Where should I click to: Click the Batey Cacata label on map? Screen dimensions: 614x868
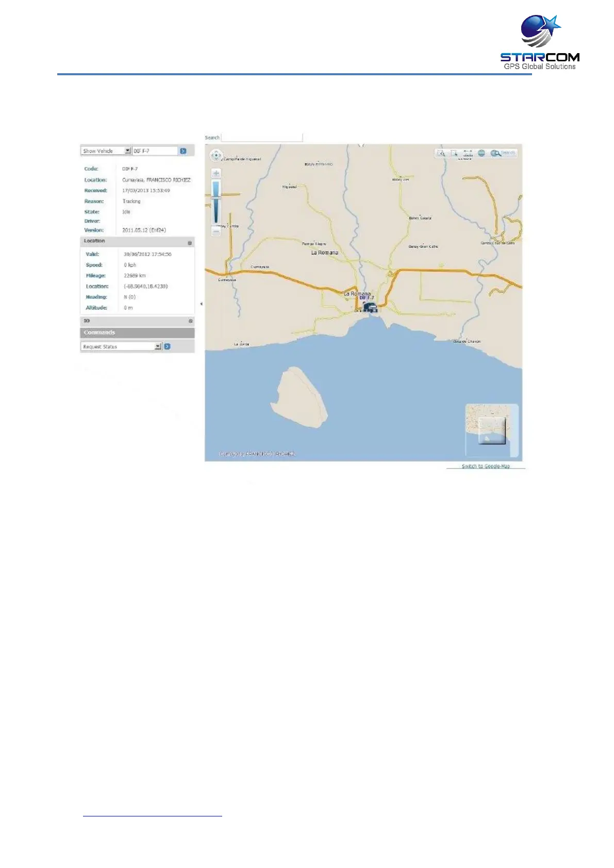coord(420,218)
